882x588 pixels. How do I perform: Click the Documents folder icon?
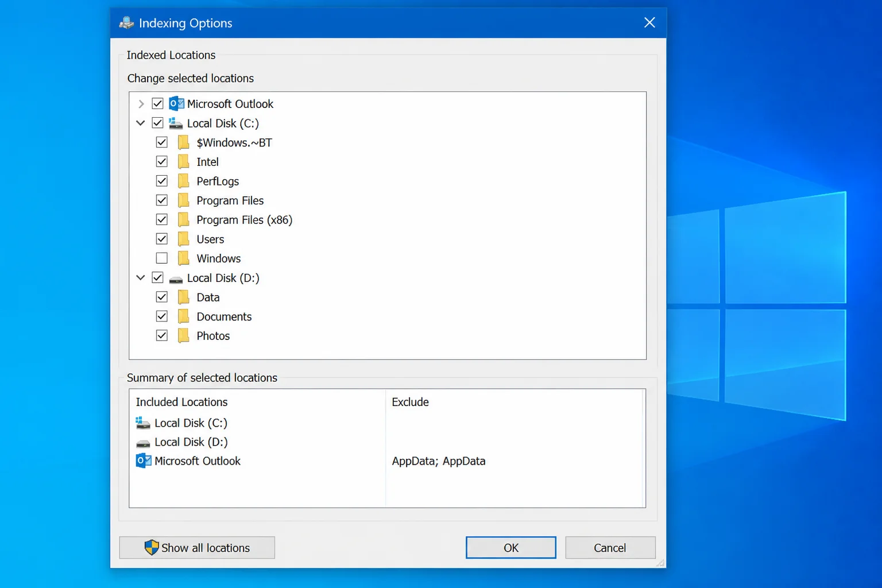point(183,317)
